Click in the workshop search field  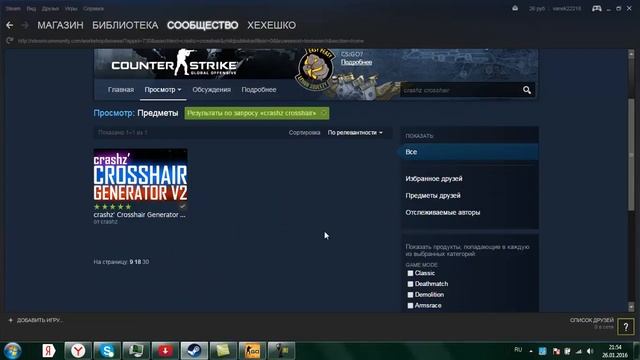461,90
